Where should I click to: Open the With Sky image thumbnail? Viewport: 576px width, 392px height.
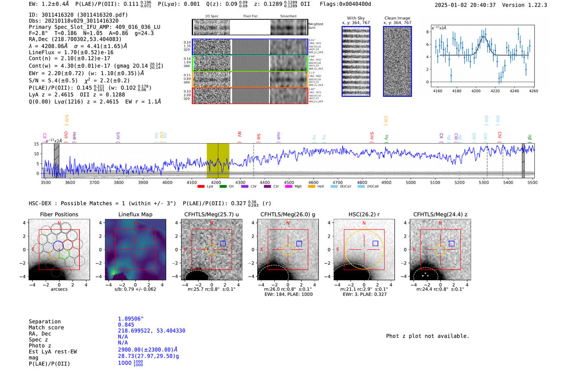click(356, 61)
